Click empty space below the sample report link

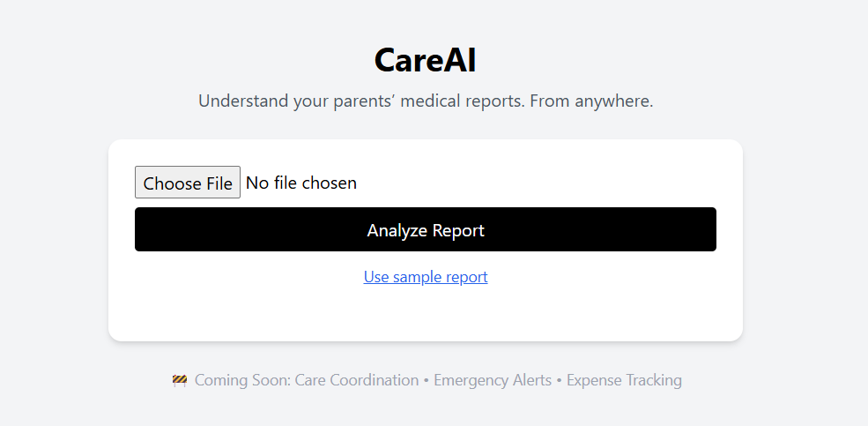426,314
